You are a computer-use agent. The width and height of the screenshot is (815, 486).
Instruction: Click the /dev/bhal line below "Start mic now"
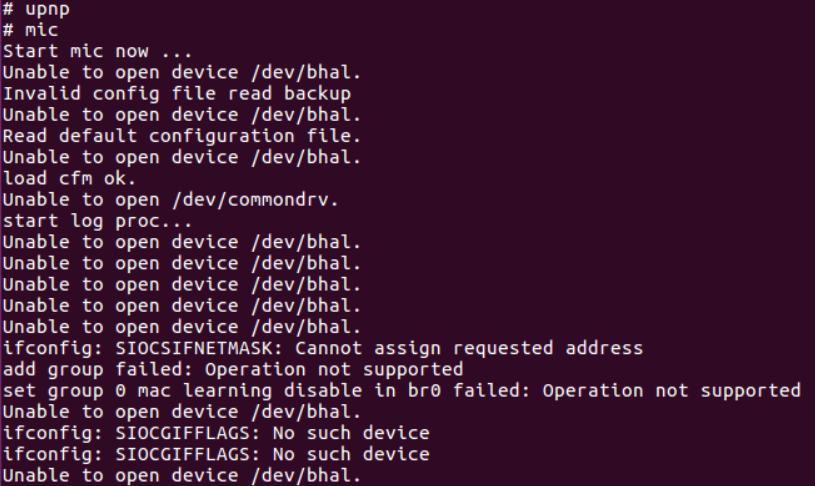[182, 72]
